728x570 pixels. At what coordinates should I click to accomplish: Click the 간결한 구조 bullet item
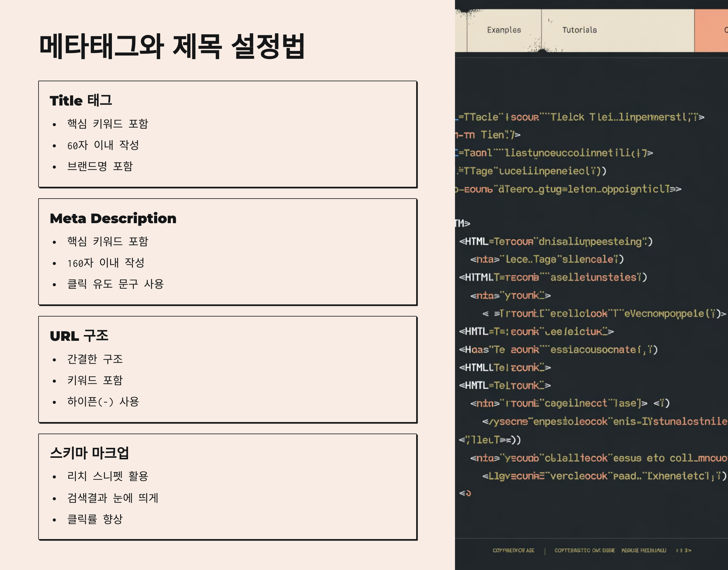(95, 359)
